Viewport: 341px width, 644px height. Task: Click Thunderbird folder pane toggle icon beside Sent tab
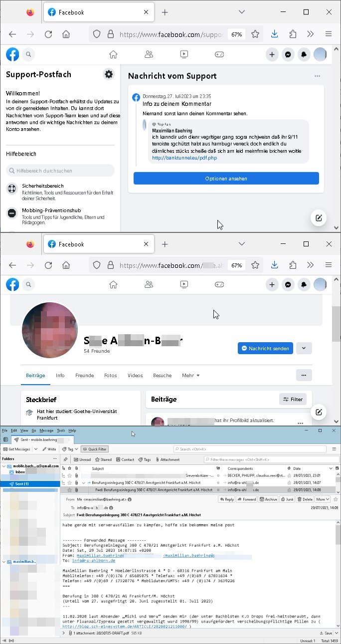pos(5,439)
